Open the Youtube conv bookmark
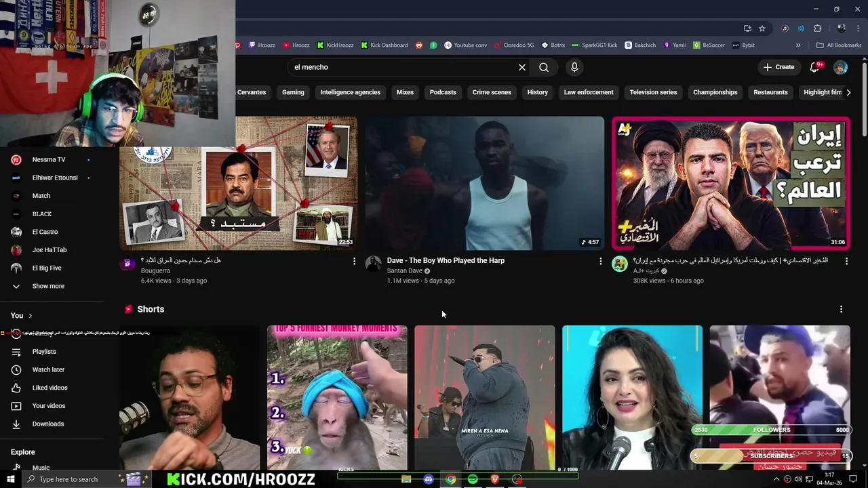Screen dimensions: 868x488 [x=466, y=45]
